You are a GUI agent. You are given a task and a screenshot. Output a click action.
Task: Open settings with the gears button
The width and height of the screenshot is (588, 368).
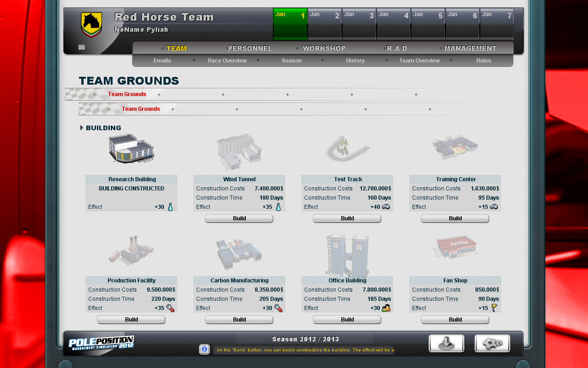(x=492, y=344)
